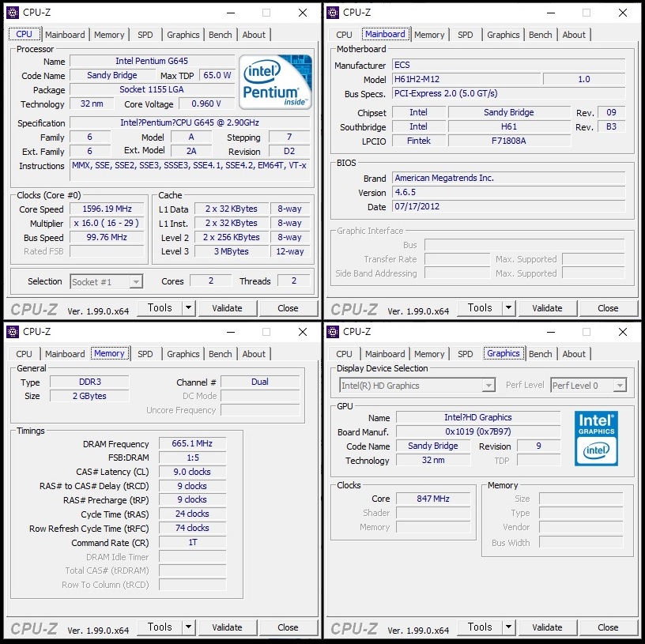Select the Graphics tab in the CPU window
The height and width of the screenshot is (644, 645).
pyautogui.click(x=183, y=35)
